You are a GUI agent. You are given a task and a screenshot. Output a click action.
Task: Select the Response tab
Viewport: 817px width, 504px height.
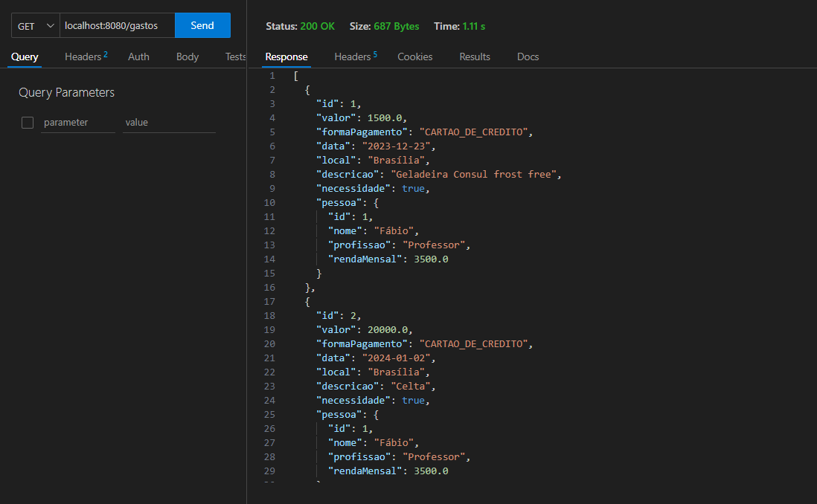(x=286, y=56)
